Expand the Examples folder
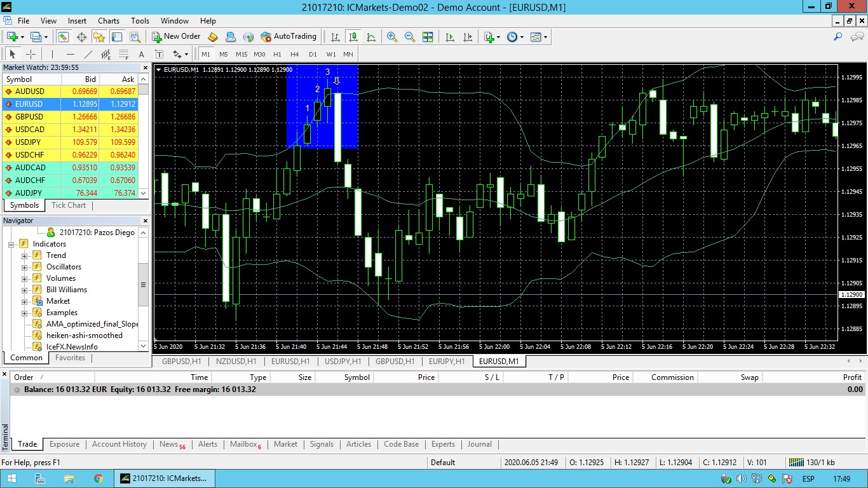 (x=25, y=313)
